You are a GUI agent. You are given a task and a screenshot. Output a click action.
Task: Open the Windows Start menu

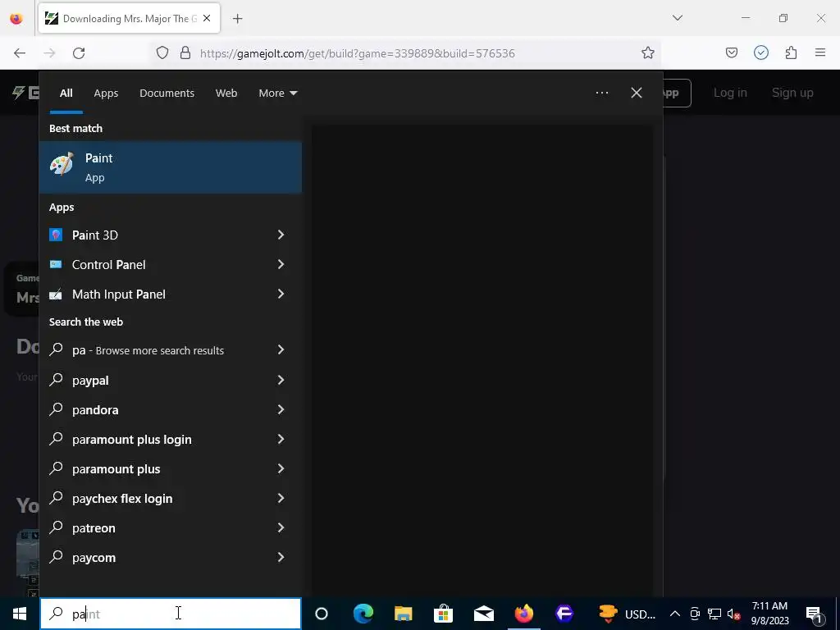point(20,614)
